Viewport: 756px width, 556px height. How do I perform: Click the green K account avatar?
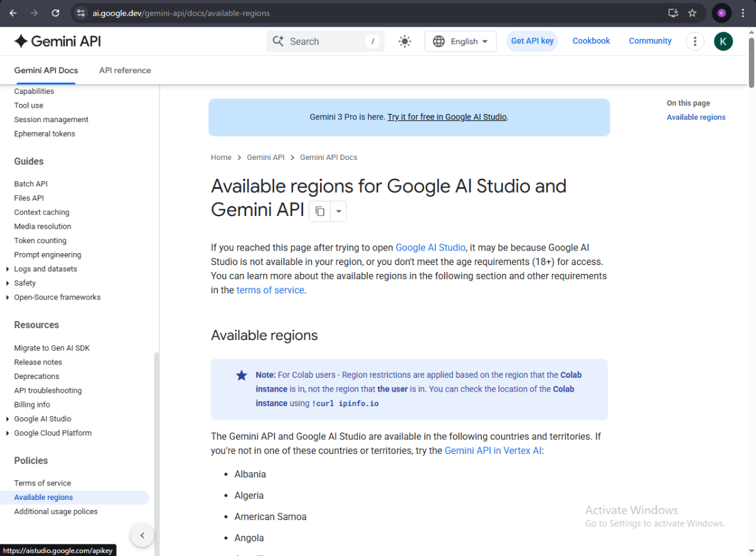pyautogui.click(x=723, y=42)
